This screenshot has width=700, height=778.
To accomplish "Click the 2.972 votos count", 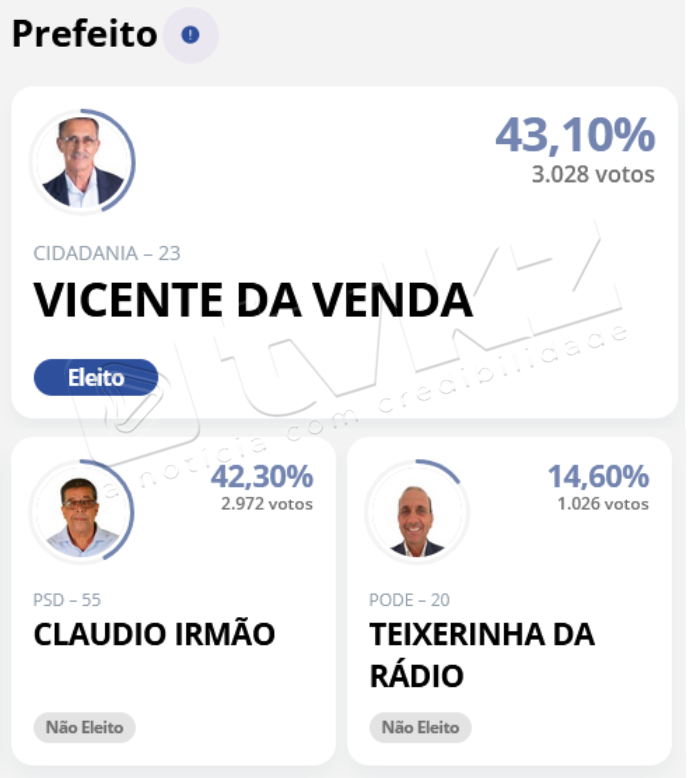I will (267, 504).
